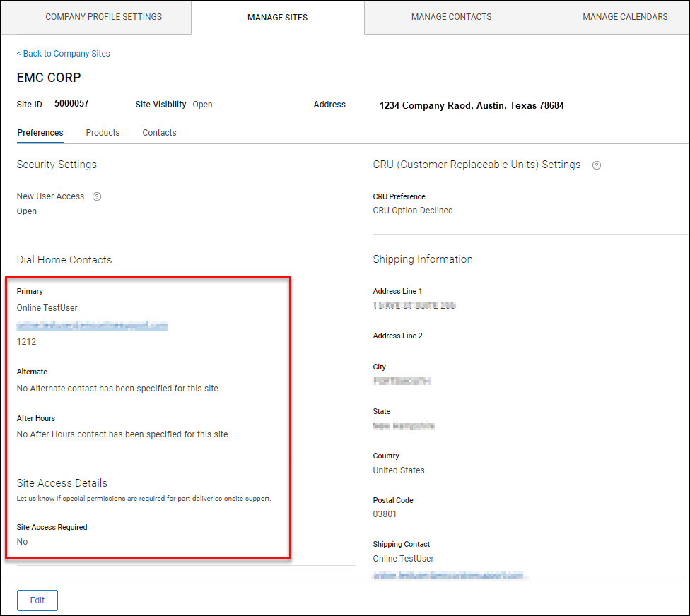
Task: Click Back to Company Sites link
Action: pos(64,54)
